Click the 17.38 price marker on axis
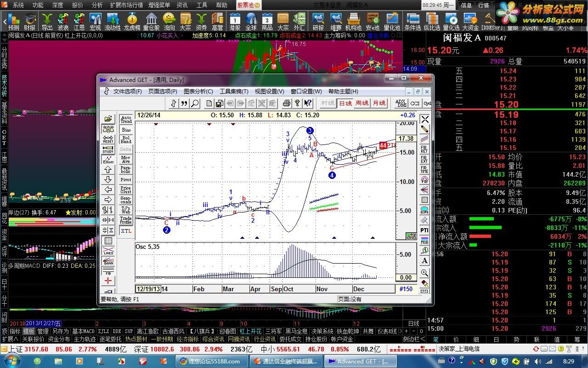Screen dimensions: 588x368 coord(406,138)
